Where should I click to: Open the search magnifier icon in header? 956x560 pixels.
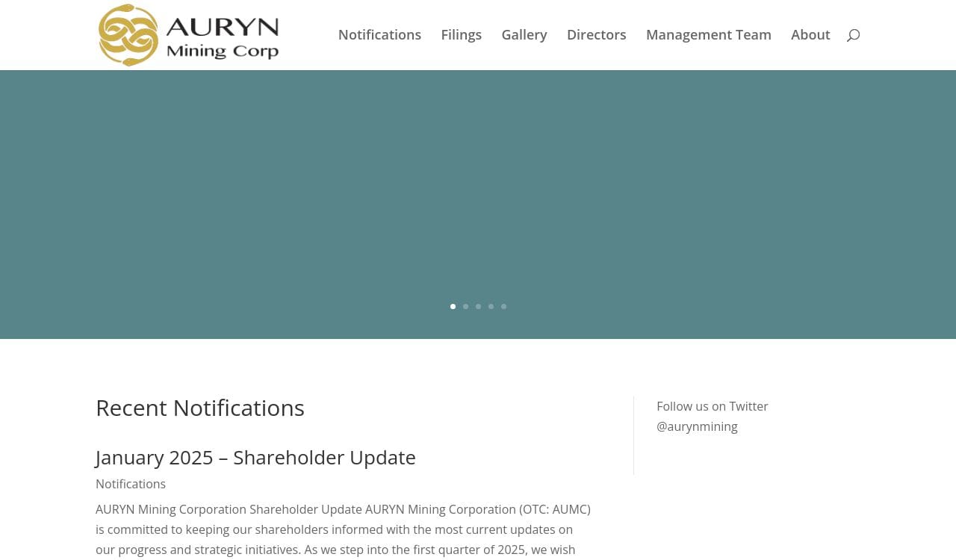click(x=853, y=35)
